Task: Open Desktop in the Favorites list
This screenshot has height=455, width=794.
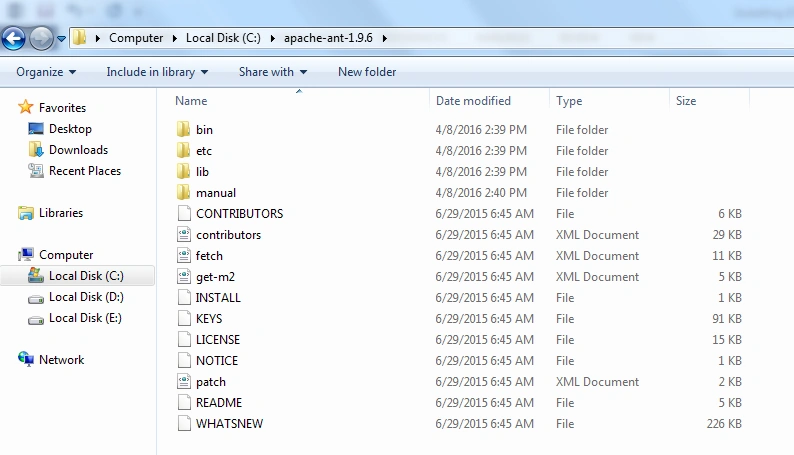Action: [x=70, y=129]
